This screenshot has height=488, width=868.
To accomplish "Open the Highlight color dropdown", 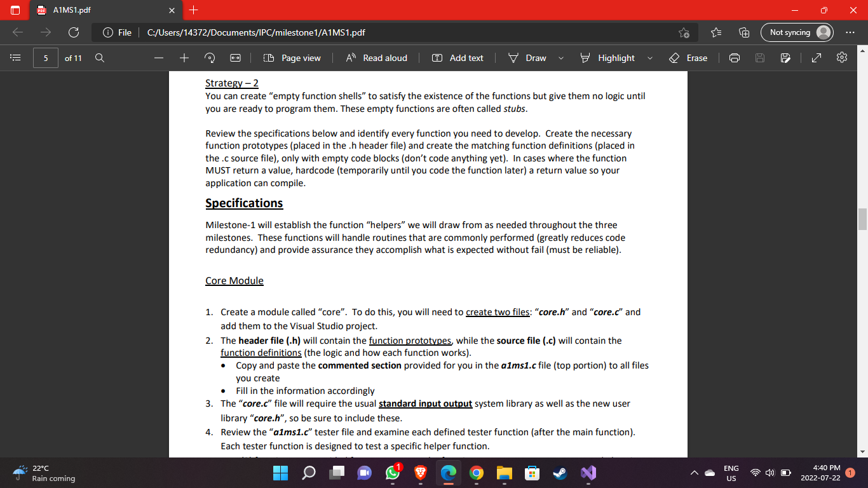I will [649, 58].
